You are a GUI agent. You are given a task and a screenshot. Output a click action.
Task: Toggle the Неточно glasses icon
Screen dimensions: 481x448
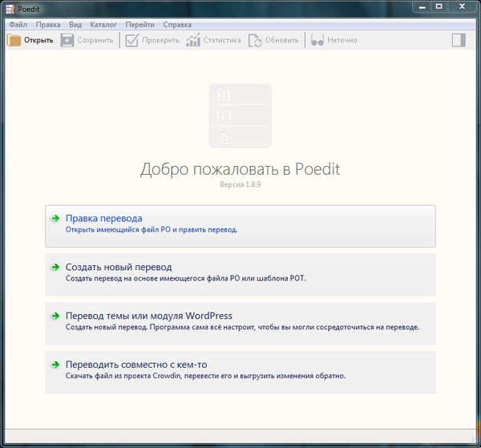(317, 40)
